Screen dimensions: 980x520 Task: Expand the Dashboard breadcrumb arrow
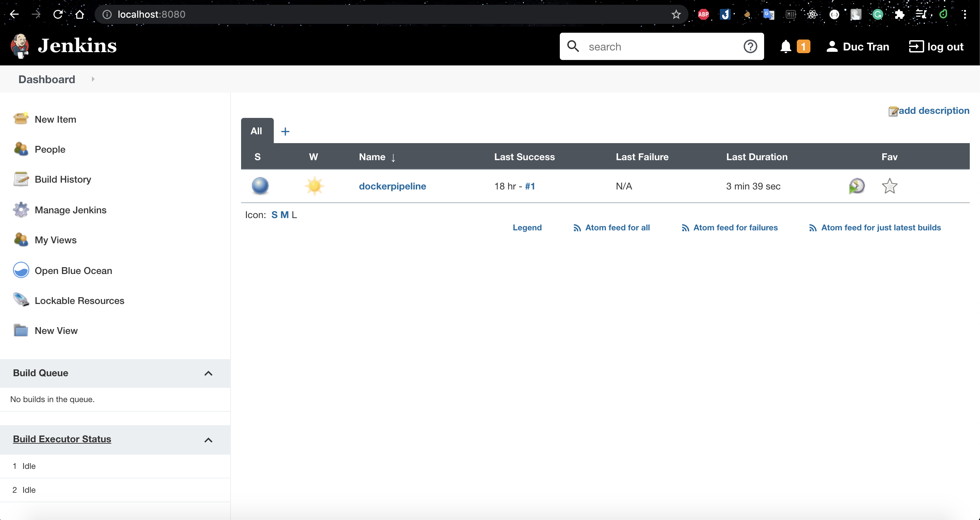[x=93, y=79]
